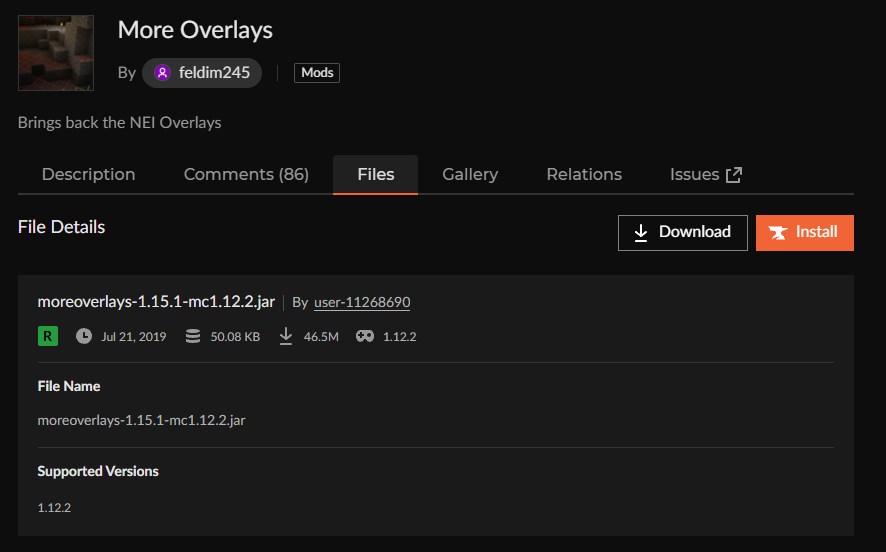Click the Supported Versions label
The width and height of the screenshot is (886, 552).
click(98, 471)
